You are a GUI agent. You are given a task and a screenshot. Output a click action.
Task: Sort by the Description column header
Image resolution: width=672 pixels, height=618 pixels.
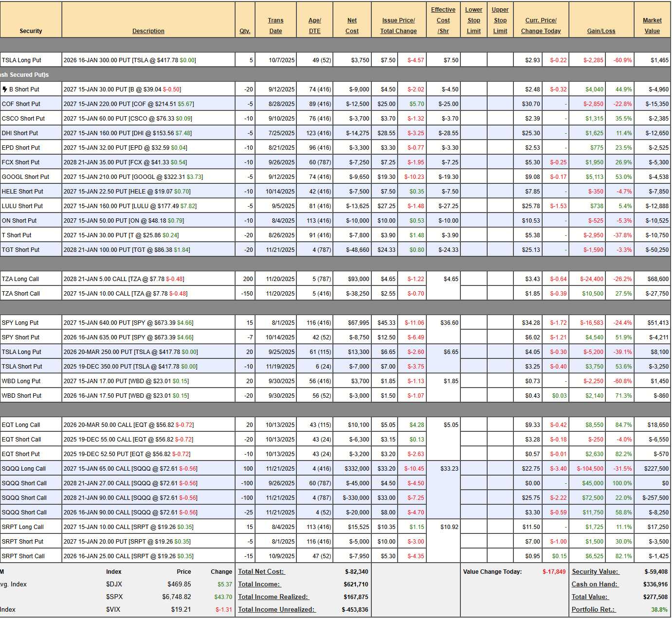point(148,31)
